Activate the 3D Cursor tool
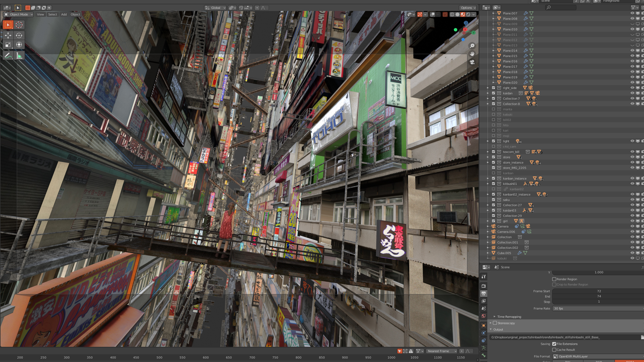This screenshot has height=362, width=644. pyautogui.click(x=19, y=25)
